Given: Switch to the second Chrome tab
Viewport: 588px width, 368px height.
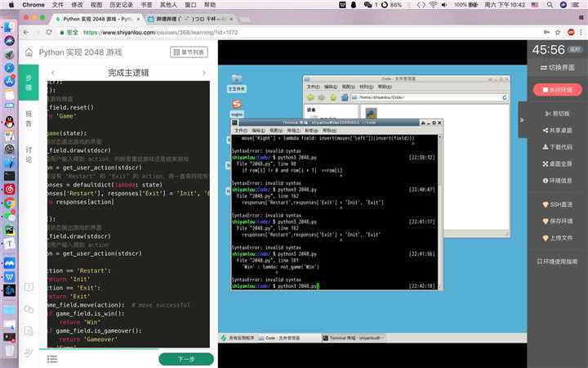Looking at the screenshot, I should point(191,19).
